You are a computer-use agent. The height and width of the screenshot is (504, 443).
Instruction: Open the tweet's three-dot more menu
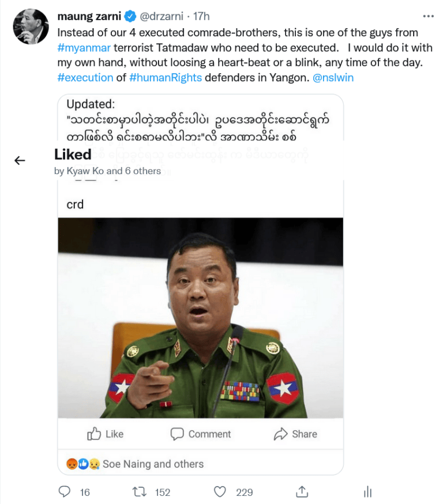(x=427, y=16)
